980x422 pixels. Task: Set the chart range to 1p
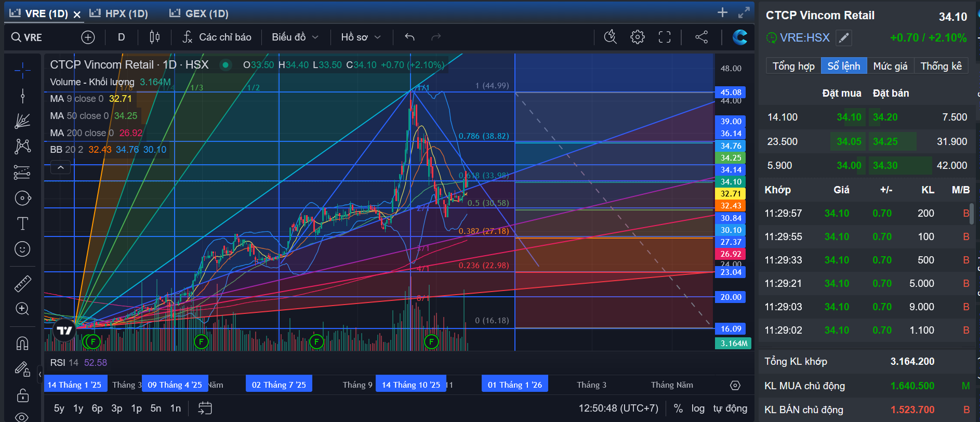pyautogui.click(x=136, y=408)
